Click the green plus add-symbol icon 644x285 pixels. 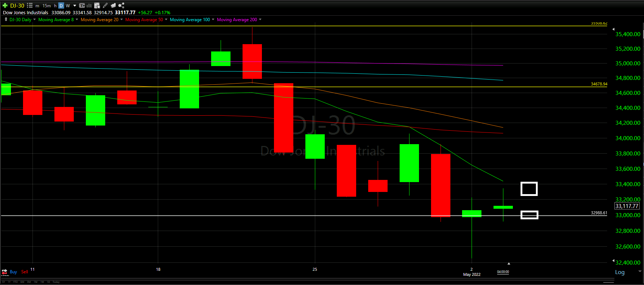pyautogui.click(x=5, y=5)
